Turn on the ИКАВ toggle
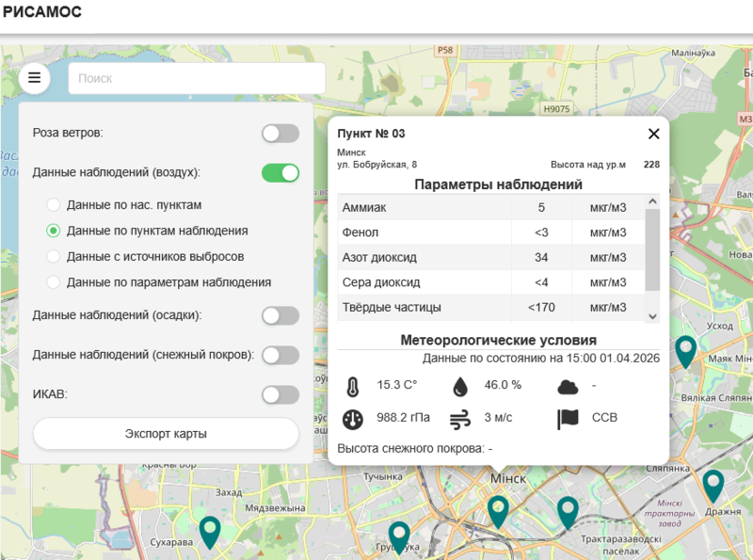Viewport: 753px width, 560px height. click(280, 395)
